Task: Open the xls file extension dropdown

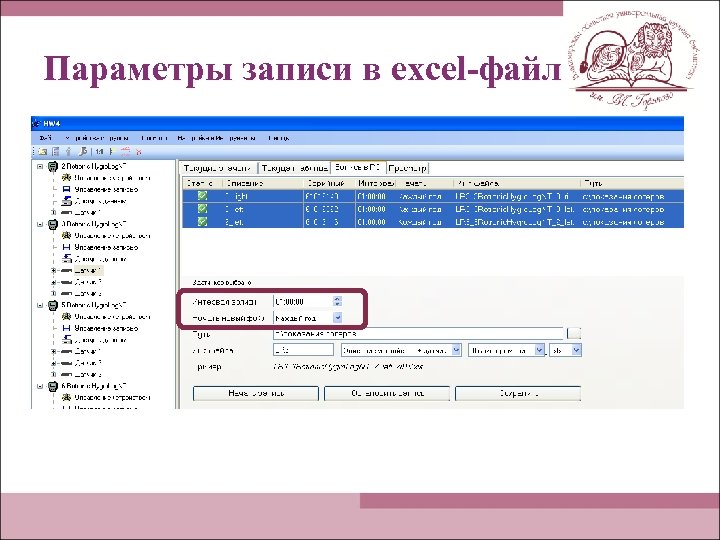Action: click(x=576, y=350)
